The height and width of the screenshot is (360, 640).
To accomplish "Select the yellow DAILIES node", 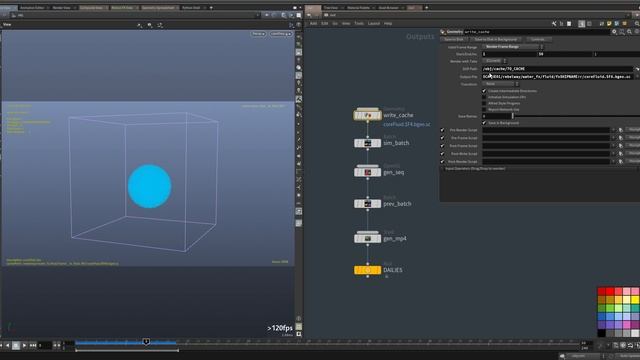I will pos(367,270).
